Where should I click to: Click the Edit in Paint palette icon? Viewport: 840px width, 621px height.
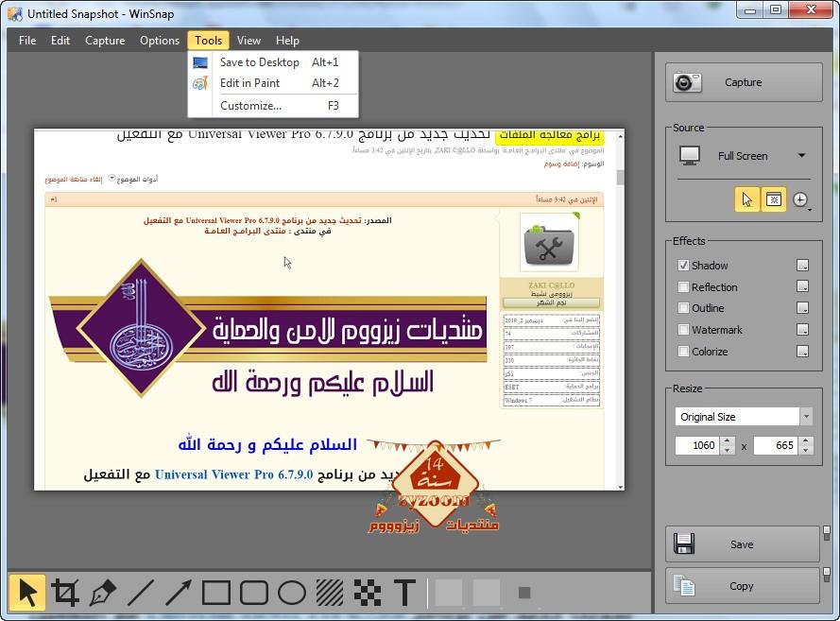pyautogui.click(x=200, y=83)
